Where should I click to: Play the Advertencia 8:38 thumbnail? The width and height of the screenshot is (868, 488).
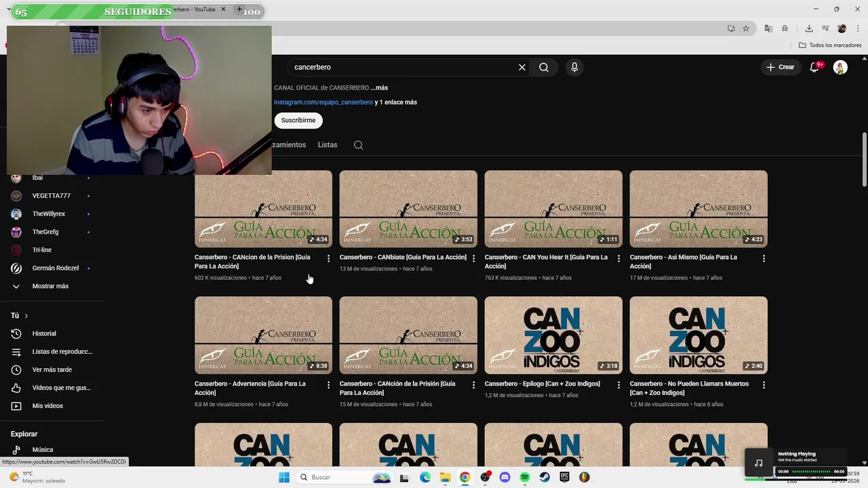pos(263,335)
